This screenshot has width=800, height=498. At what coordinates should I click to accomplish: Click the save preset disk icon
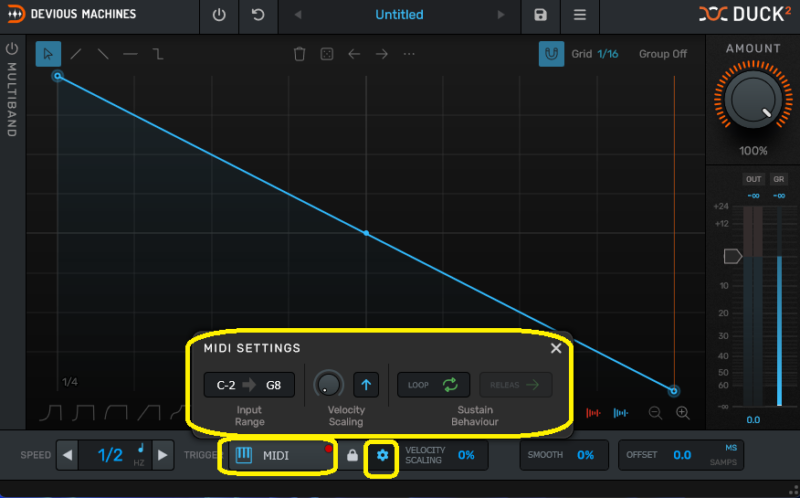[540, 15]
